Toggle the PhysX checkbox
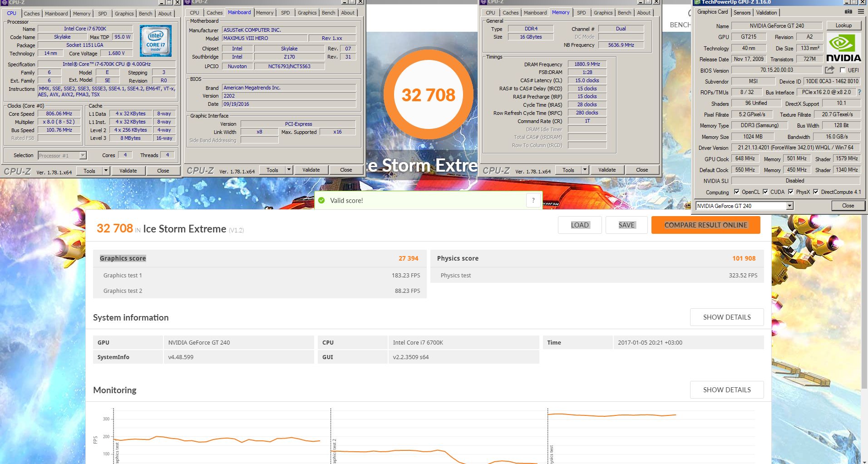 [x=791, y=192]
